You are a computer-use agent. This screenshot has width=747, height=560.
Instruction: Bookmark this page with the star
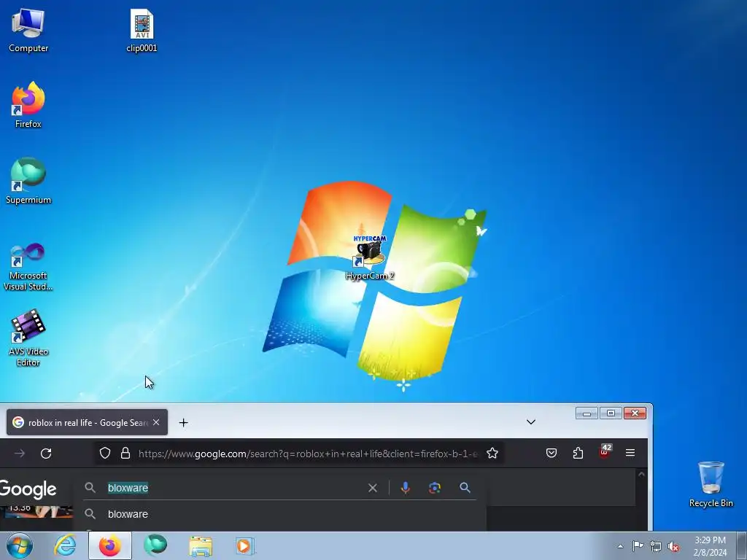(x=492, y=454)
